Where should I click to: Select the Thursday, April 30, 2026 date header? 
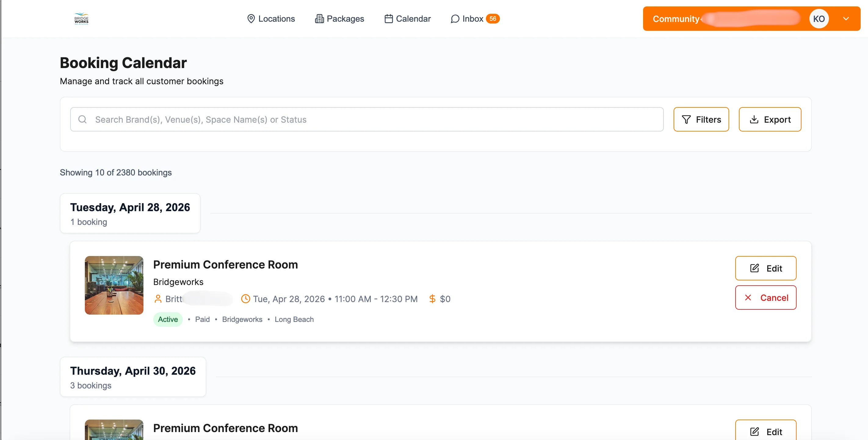(133, 377)
